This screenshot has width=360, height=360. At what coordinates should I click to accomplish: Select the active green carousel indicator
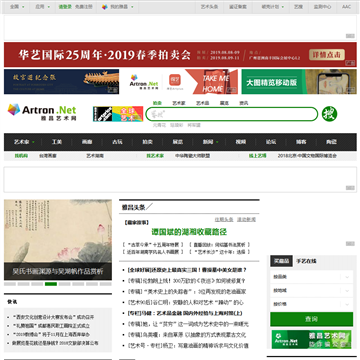(51, 284)
